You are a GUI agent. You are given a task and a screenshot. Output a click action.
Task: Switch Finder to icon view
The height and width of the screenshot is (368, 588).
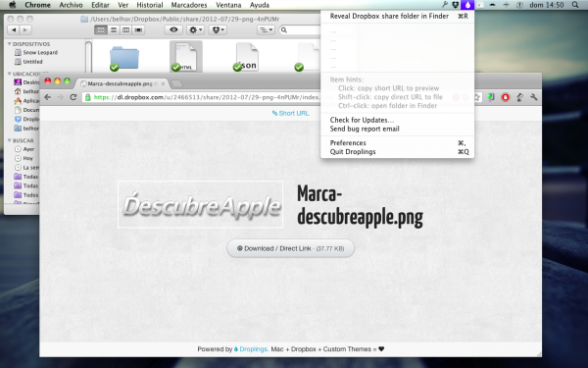[x=101, y=29]
